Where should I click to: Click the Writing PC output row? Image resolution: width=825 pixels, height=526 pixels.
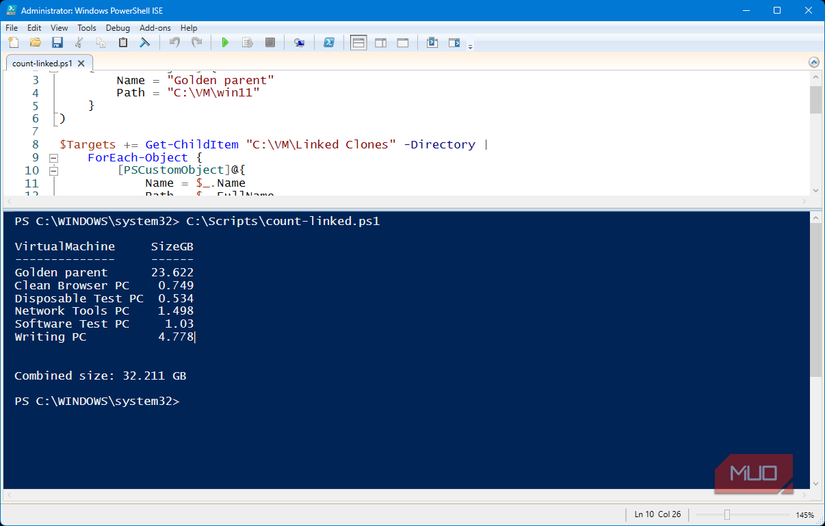click(104, 337)
